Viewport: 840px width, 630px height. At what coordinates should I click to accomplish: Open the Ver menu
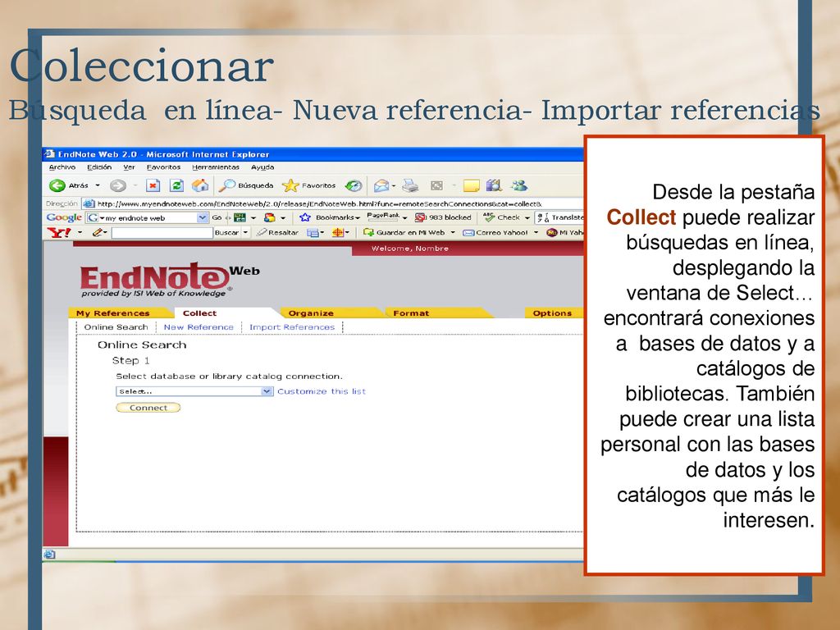pyautogui.click(x=129, y=167)
